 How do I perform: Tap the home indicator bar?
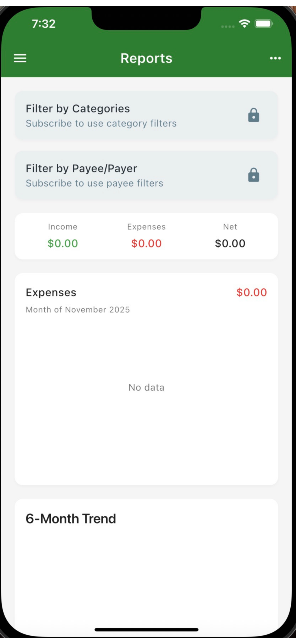(146, 630)
